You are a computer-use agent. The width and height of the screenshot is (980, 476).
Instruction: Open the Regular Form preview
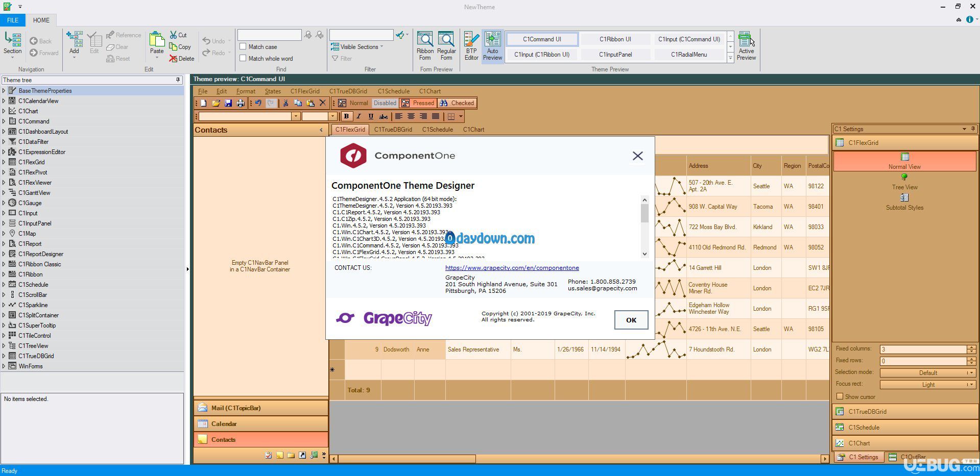(x=446, y=46)
